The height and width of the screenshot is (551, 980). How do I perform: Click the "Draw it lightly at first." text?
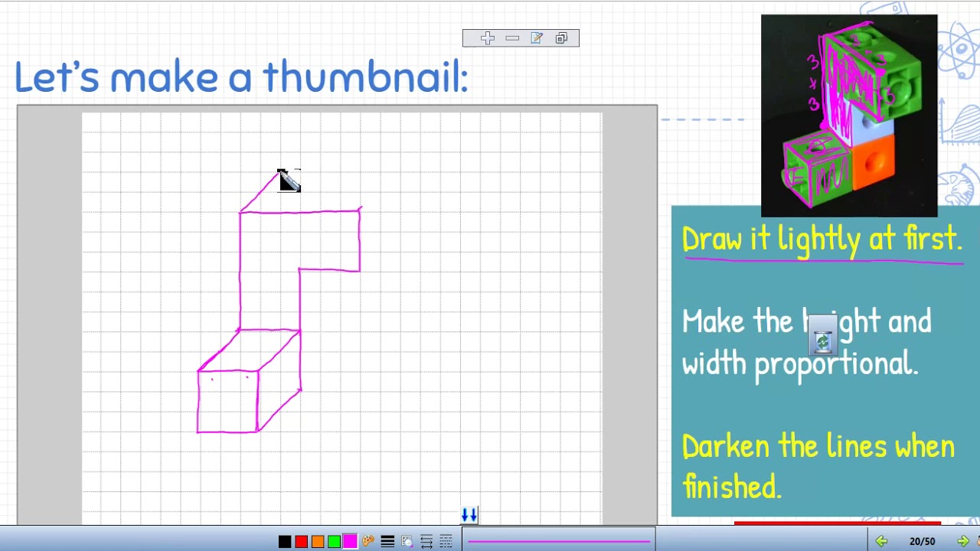click(822, 240)
